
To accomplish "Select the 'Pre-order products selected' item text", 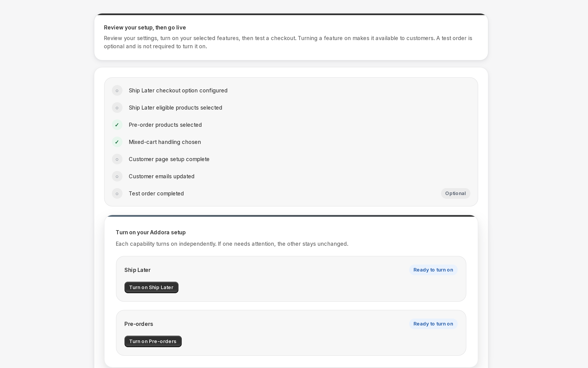I will (x=165, y=125).
